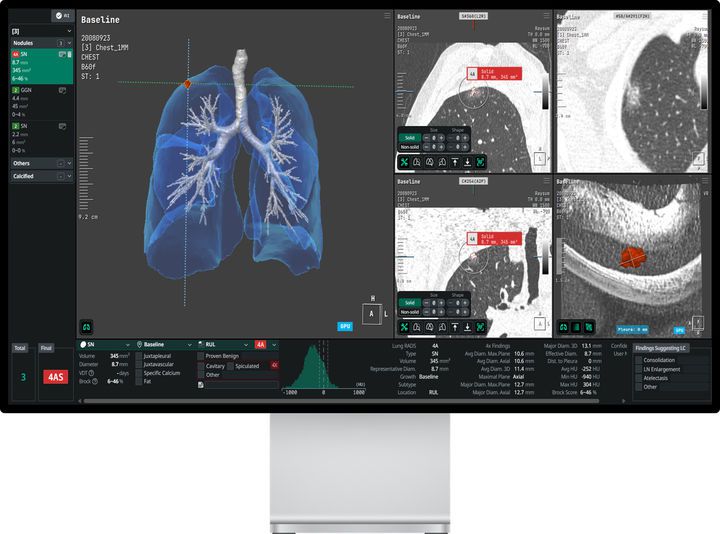This screenshot has height=534, width=720.
Task: Open the SN nodule type dropdown
Action: (105, 344)
